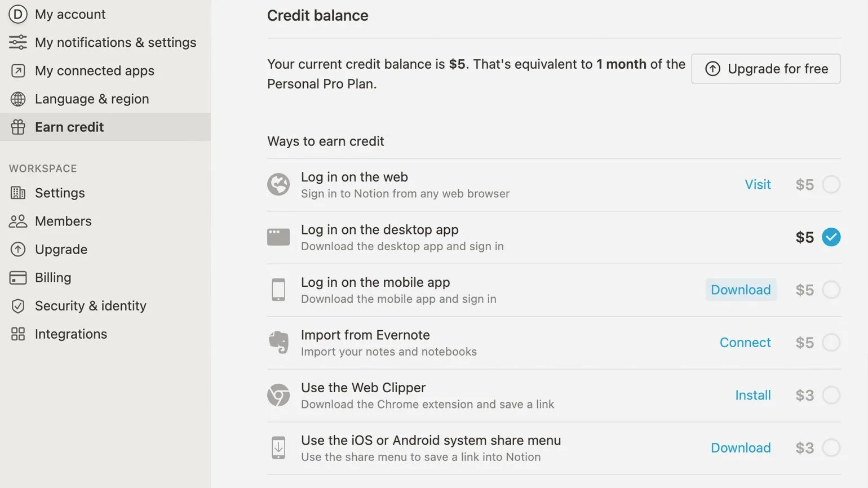Click the Evernote elephant icon

pos(278,342)
